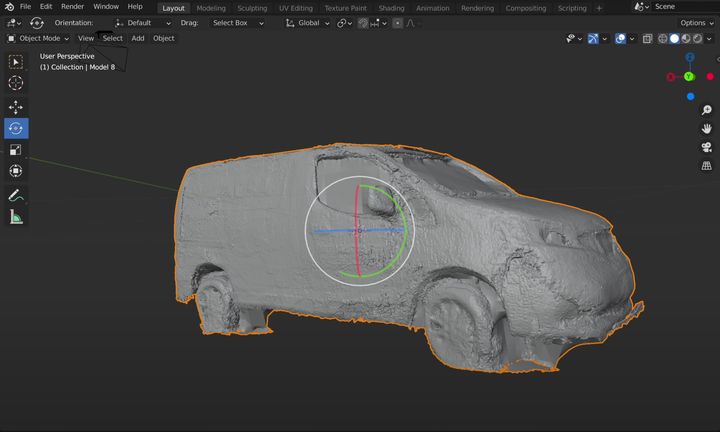Select the Scale tool

(x=16, y=150)
